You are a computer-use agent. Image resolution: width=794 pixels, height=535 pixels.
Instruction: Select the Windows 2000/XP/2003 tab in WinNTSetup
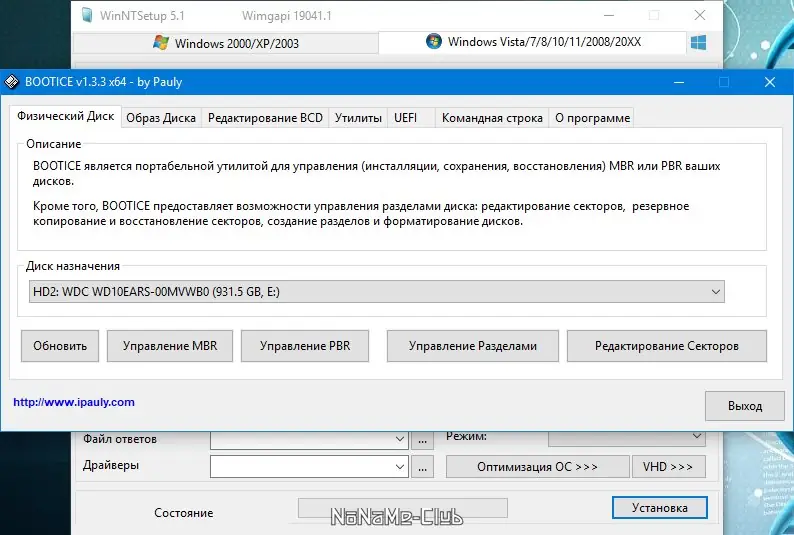click(226, 43)
